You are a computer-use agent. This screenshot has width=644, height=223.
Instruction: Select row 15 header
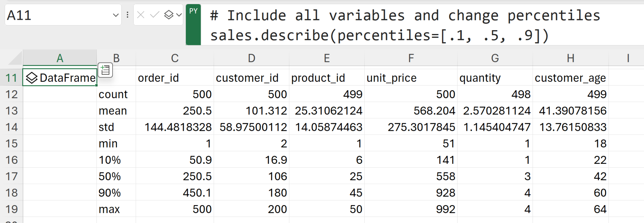[x=12, y=143]
